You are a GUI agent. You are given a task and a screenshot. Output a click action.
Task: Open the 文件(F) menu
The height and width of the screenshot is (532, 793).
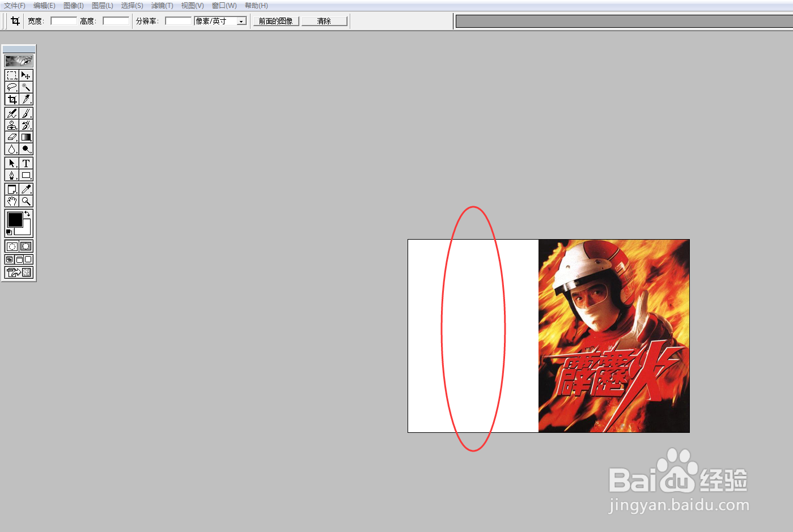(15, 6)
